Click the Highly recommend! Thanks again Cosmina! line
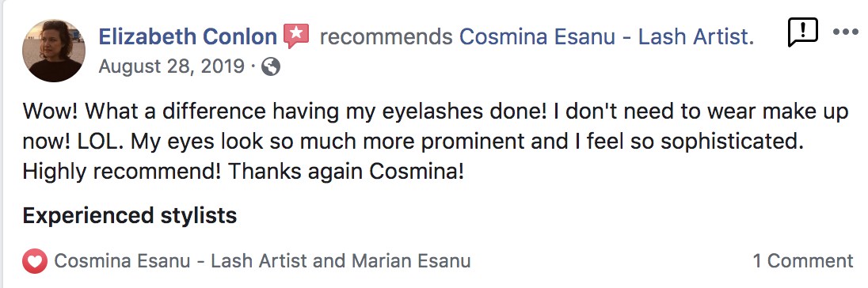 coord(243,172)
